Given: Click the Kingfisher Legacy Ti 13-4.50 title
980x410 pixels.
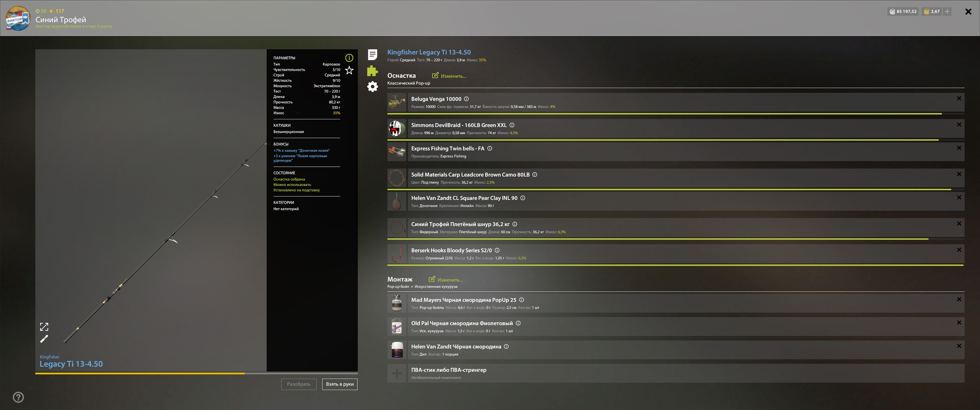Looking at the screenshot, I should [x=429, y=52].
